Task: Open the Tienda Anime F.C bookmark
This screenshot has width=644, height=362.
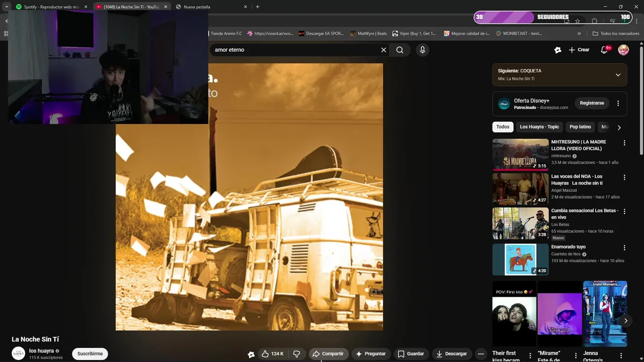Action: click(226, 34)
